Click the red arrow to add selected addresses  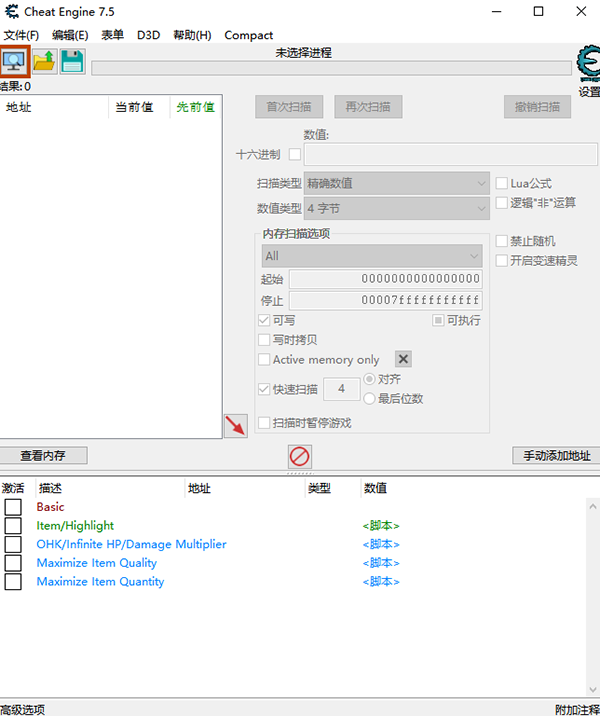coord(236,426)
